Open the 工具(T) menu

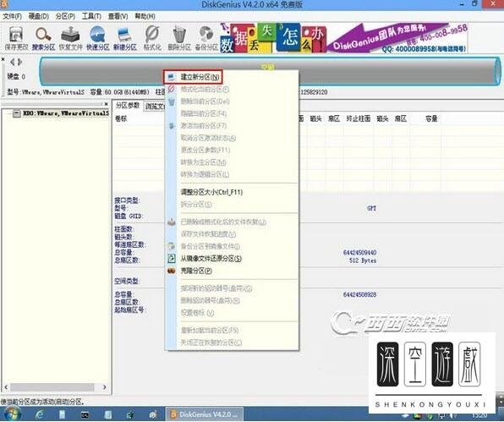click(x=91, y=16)
